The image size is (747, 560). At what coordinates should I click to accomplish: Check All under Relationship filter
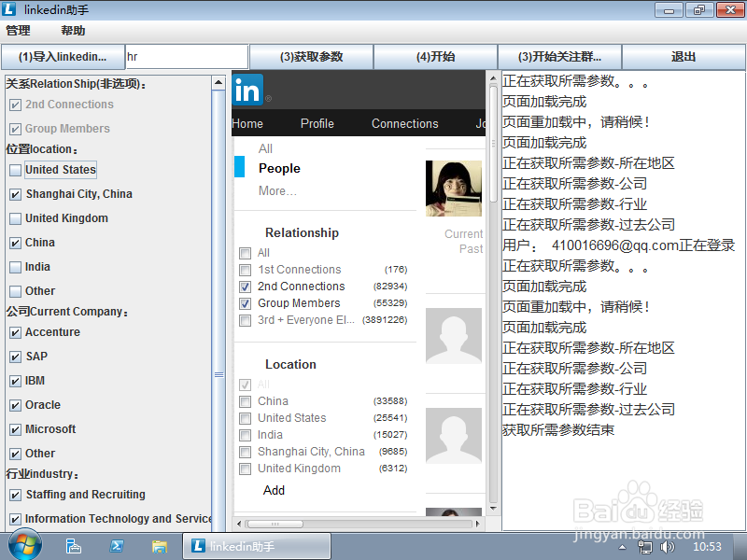pyautogui.click(x=245, y=253)
